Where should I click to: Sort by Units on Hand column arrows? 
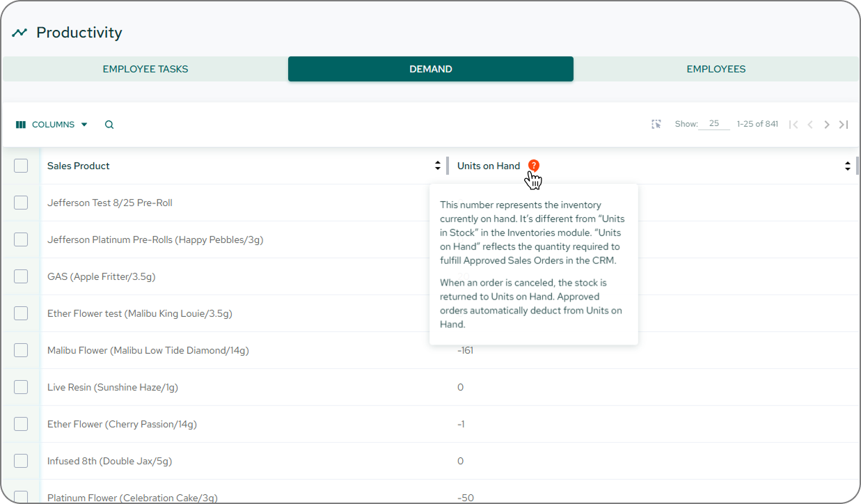pos(848,166)
